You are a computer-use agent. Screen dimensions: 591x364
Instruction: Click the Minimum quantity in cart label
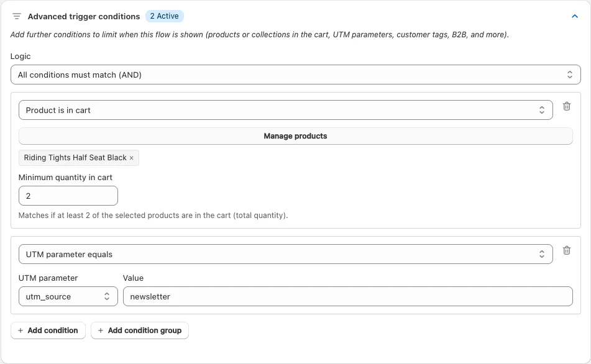tap(65, 177)
